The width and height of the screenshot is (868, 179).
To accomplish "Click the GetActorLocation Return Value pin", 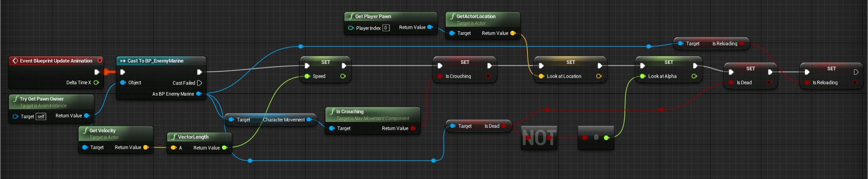I will click(513, 33).
